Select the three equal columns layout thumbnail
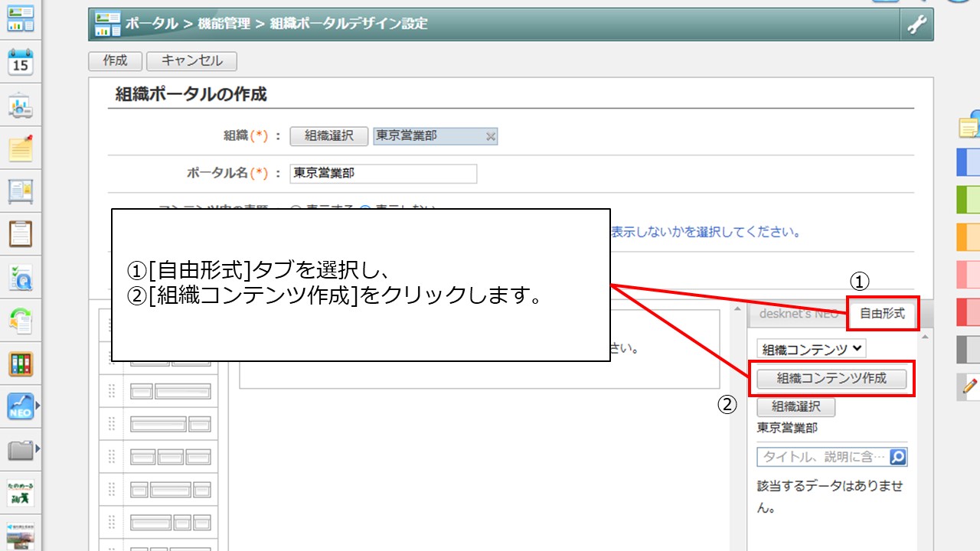 coord(170,457)
